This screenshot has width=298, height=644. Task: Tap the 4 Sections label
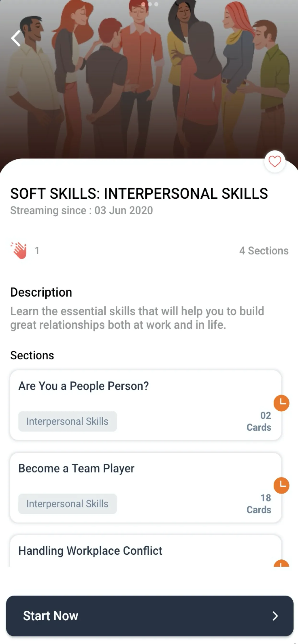pyautogui.click(x=264, y=251)
